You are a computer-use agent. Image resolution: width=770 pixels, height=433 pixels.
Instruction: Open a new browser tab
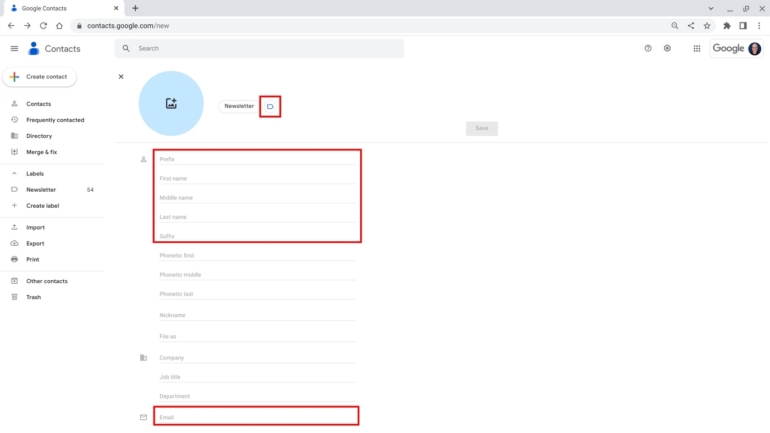(x=135, y=8)
